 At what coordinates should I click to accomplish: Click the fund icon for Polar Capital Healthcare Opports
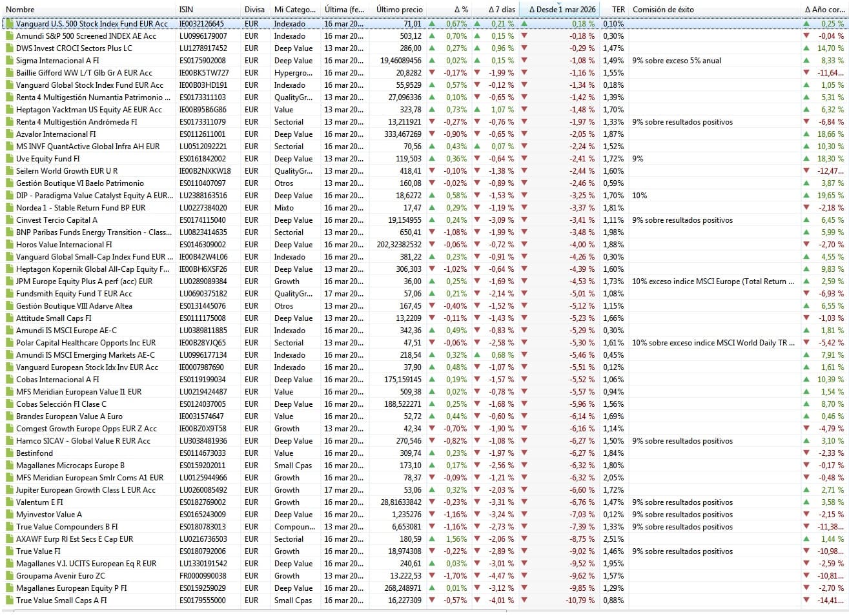click(9, 343)
